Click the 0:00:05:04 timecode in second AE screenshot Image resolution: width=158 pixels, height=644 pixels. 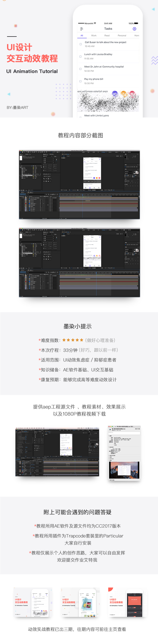tap(23, 272)
